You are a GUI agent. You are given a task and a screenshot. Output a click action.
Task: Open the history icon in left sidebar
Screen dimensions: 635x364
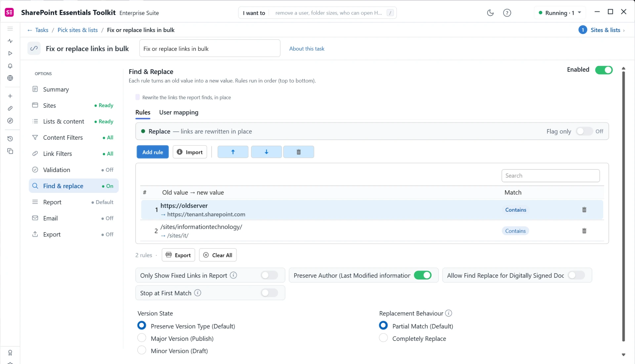[x=10, y=139]
